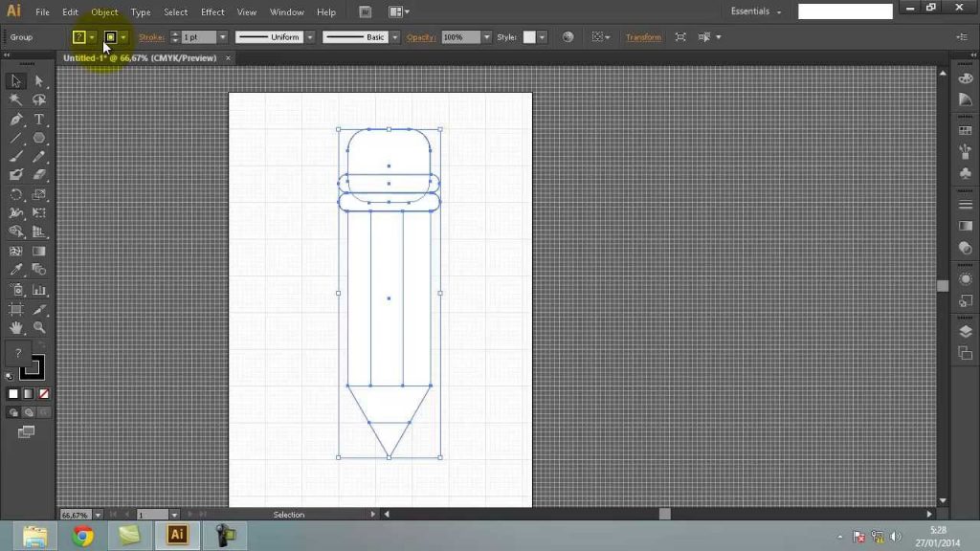This screenshot has height=551, width=980.
Task: Open the Object menu
Action: tap(104, 11)
